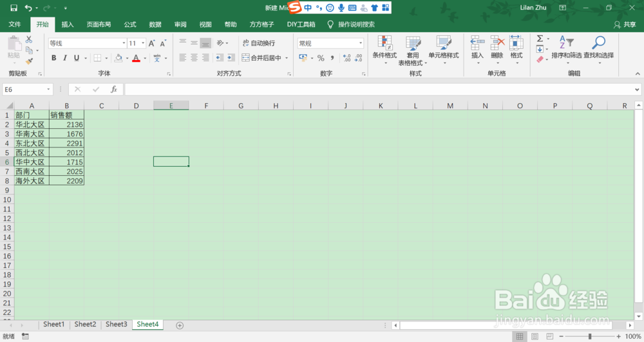
Task: Add a new sheet with plus button
Action: (180, 325)
